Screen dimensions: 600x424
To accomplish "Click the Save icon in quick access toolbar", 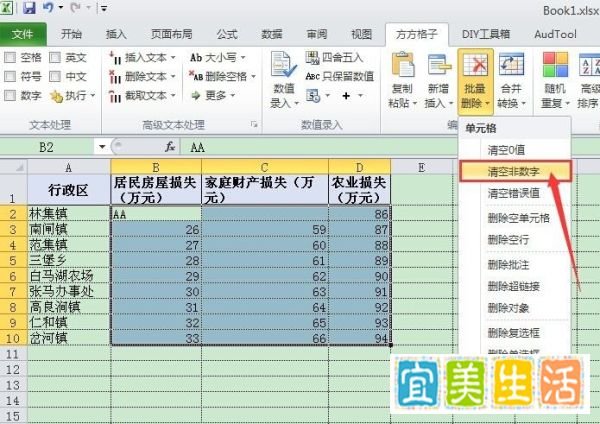I will (29, 7).
